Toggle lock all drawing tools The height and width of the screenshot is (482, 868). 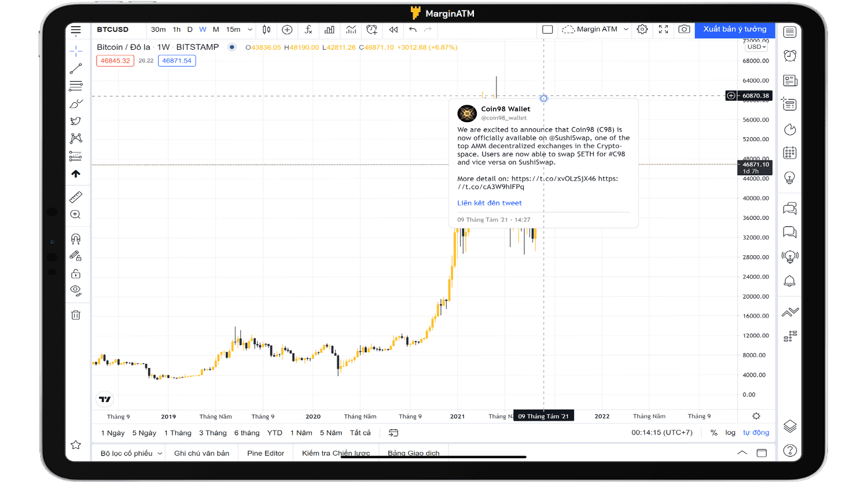coord(76,273)
